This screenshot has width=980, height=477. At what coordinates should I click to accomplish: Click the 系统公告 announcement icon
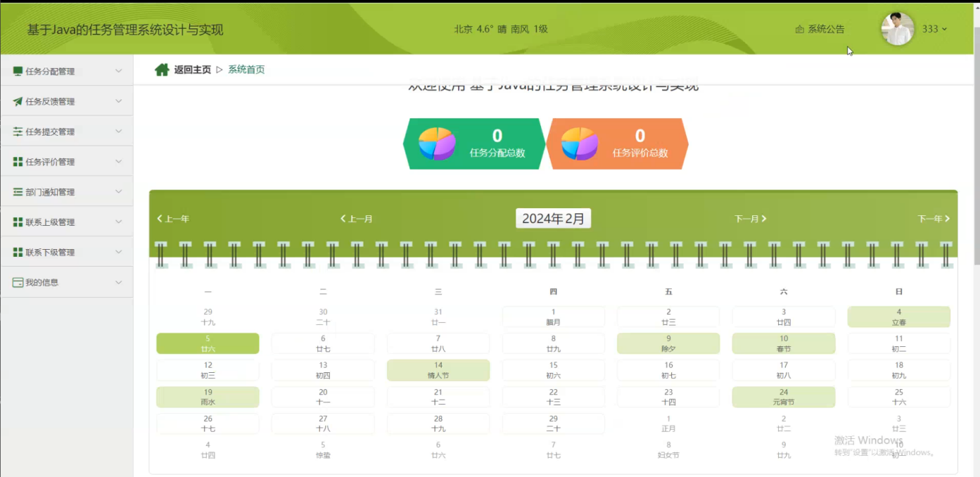tap(798, 30)
